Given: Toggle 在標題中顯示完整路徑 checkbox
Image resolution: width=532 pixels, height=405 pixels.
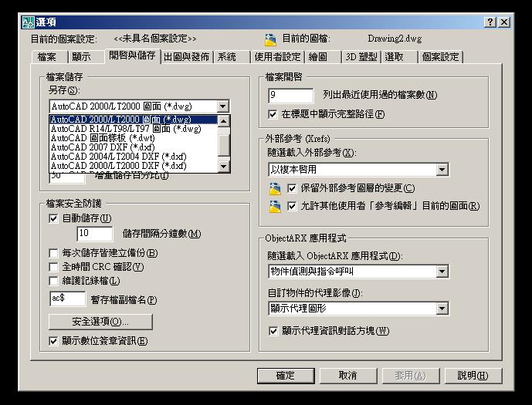Looking at the screenshot, I should click(x=273, y=114).
